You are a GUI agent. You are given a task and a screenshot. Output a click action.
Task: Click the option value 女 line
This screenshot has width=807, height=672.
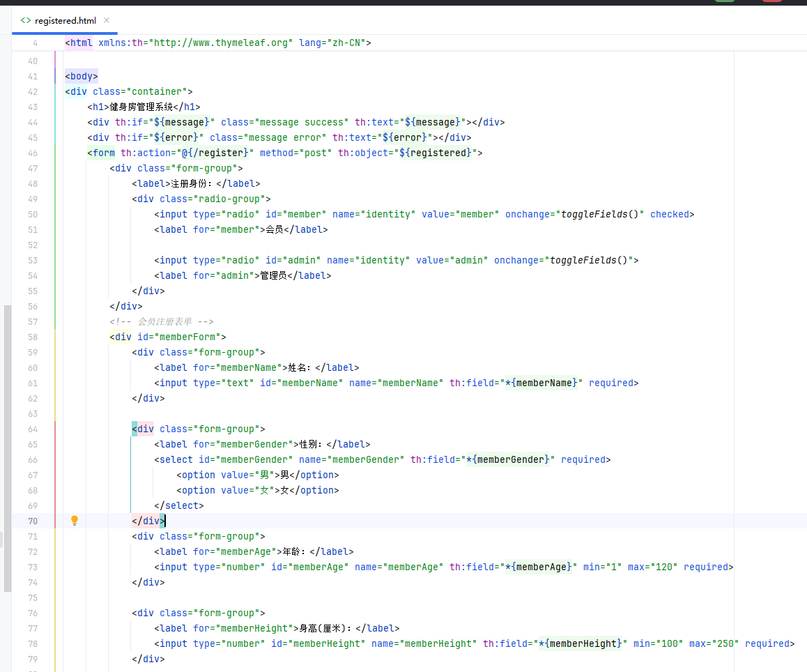[x=258, y=491]
